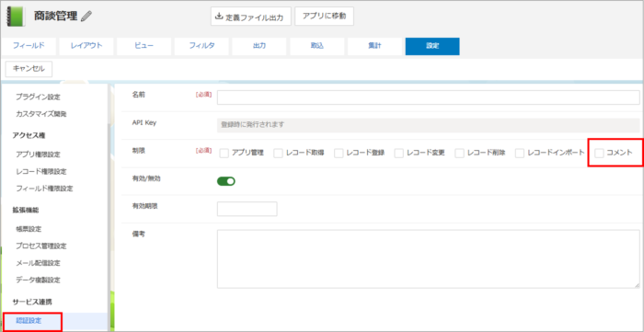Click the サービス連携 section heading
644x332 pixels.
coord(32,302)
